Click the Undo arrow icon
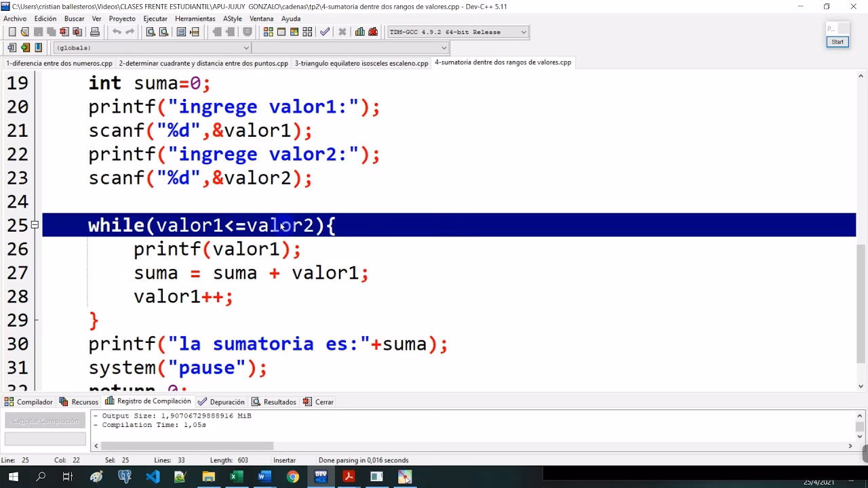Viewport: 868px width, 488px height. pos(117,32)
